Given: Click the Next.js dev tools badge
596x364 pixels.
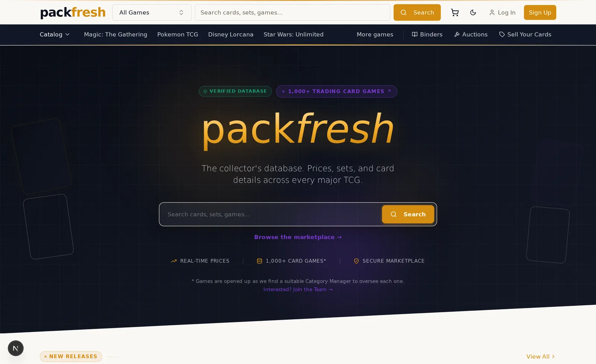Looking at the screenshot, I should (x=16, y=348).
